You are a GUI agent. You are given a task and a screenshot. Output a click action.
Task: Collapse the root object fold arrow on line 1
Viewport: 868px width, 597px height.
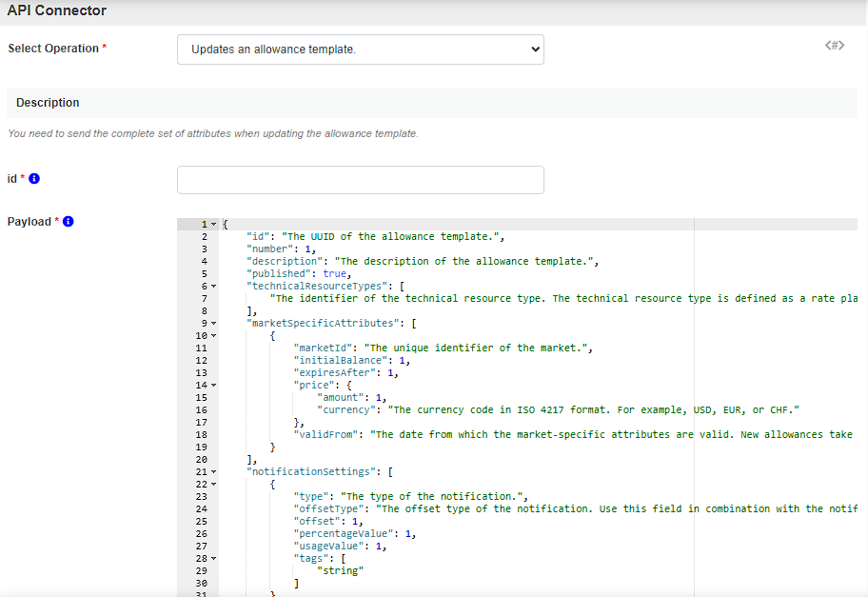pyautogui.click(x=214, y=225)
